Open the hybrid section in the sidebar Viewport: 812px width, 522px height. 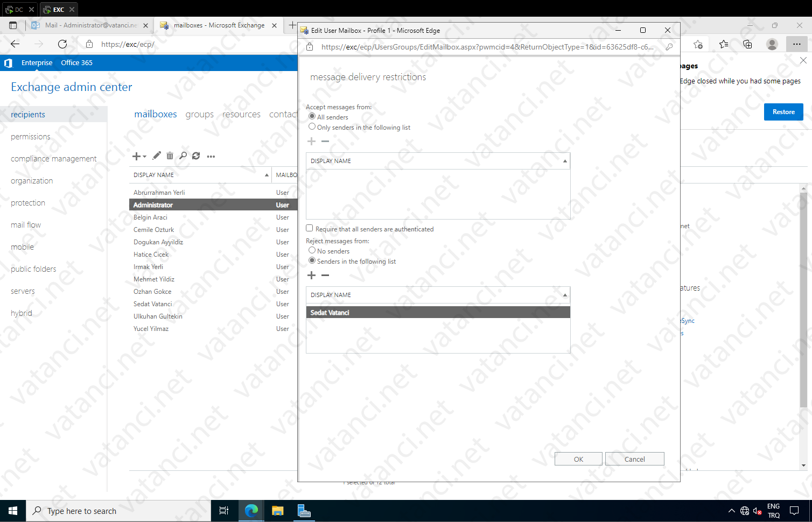[22, 313]
